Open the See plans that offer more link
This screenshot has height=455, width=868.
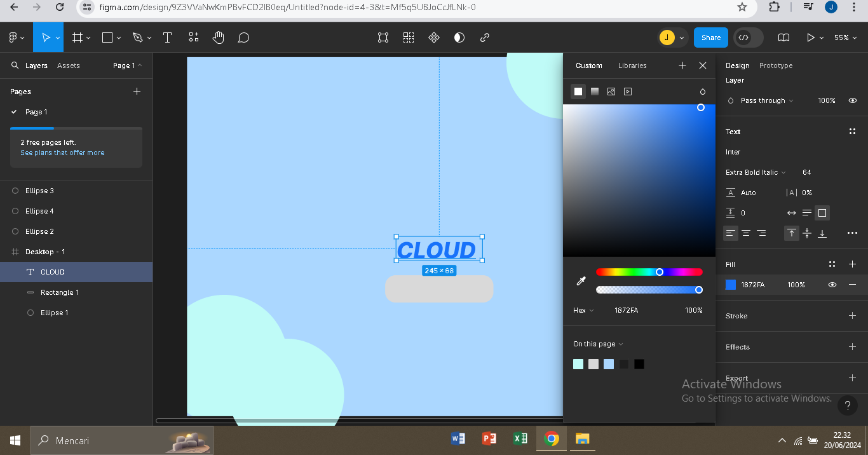tap(62, 153)
